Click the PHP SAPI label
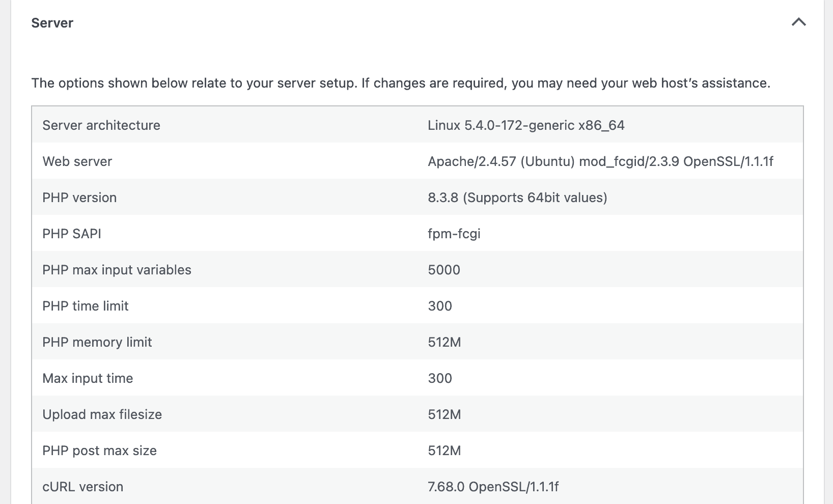This screenshot has width=833, height=504. click(72, 234)
